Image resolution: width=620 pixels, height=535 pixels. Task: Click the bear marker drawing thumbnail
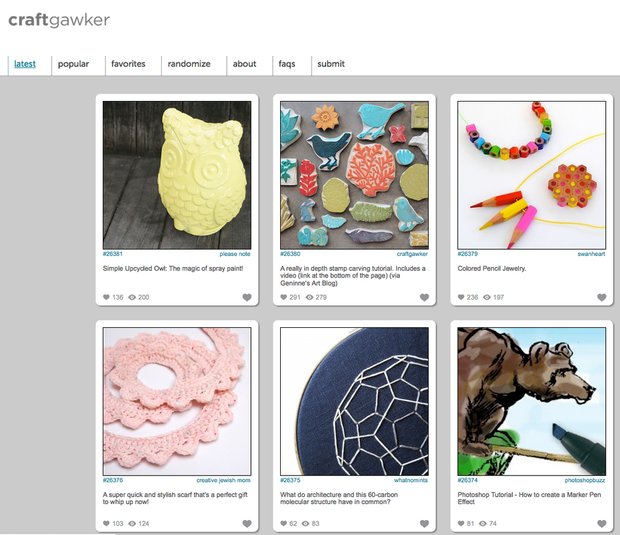[x=531, y=401]
